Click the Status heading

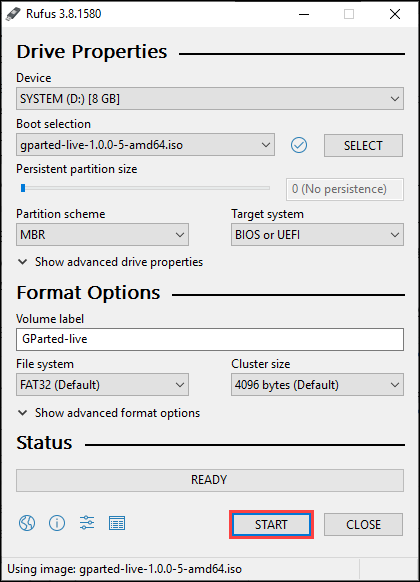coord(44,443)
